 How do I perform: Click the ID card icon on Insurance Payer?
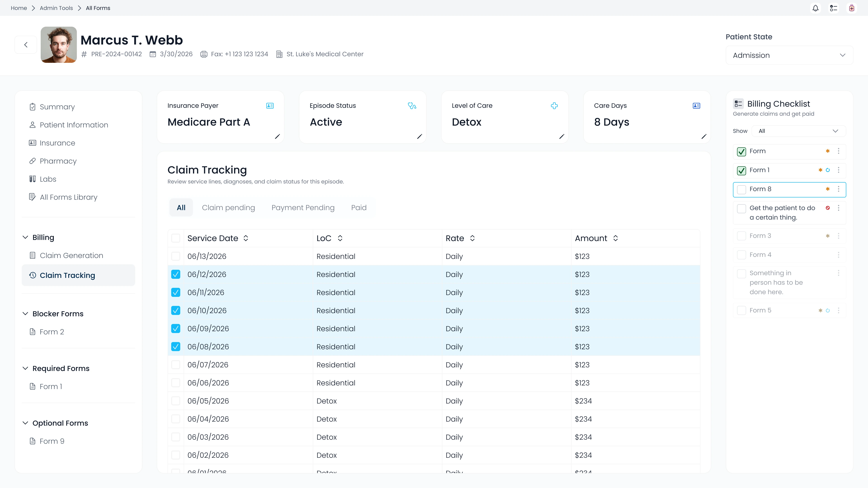(x=270, y=106)
